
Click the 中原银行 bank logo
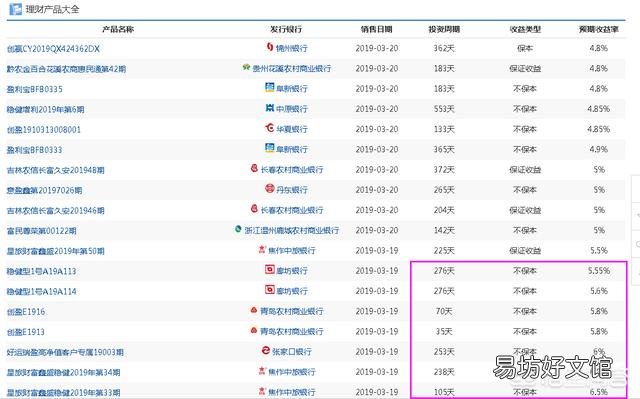pos(270,108)
